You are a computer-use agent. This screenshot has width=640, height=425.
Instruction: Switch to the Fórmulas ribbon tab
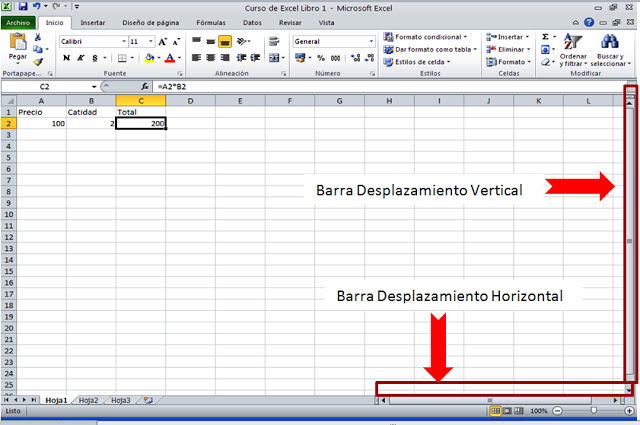210,21
